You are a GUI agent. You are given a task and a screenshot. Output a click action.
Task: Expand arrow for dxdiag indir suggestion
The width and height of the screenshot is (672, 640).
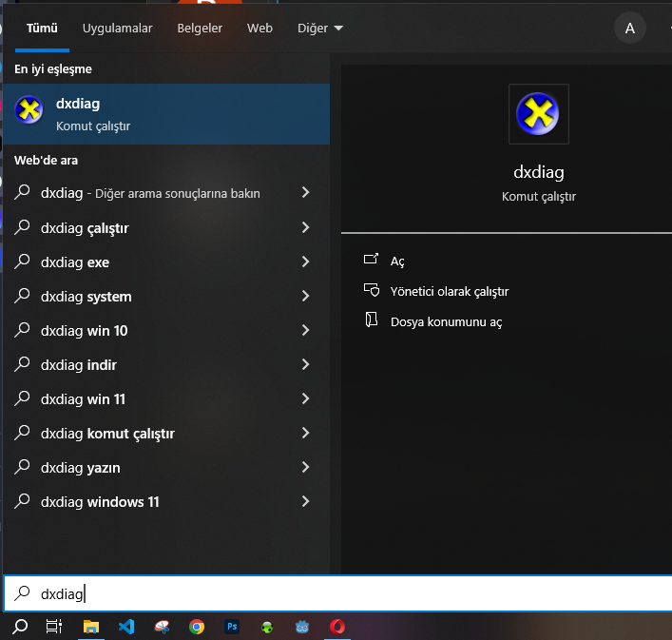pos(305,364)
